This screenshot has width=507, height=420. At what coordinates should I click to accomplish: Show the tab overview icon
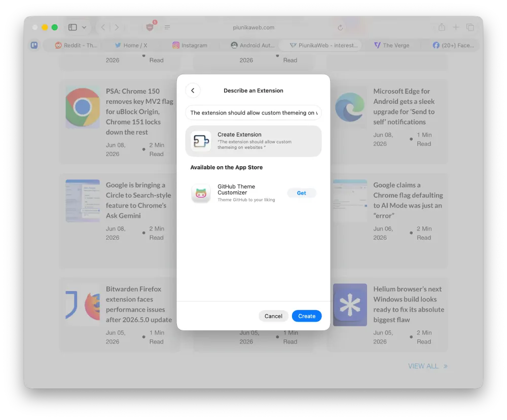470,27
